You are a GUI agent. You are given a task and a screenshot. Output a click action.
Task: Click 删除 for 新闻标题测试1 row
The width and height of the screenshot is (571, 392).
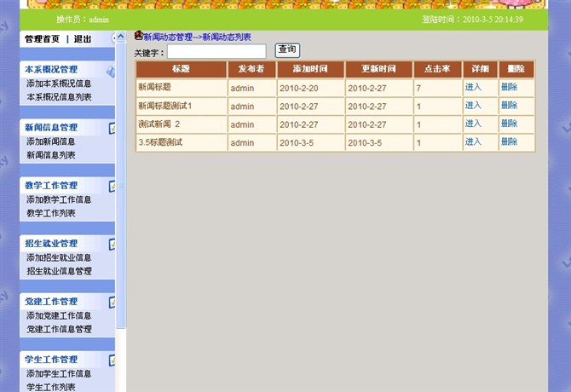[x=509, y=105]
